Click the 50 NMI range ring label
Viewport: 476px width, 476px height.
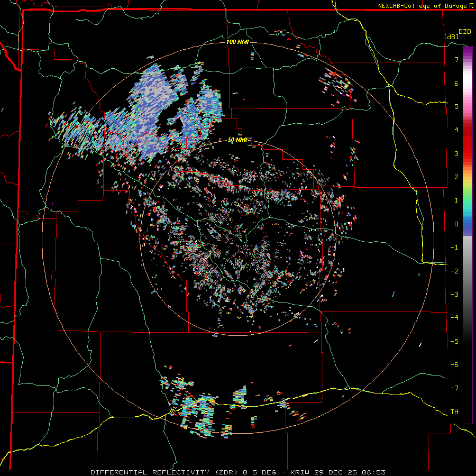237,140
